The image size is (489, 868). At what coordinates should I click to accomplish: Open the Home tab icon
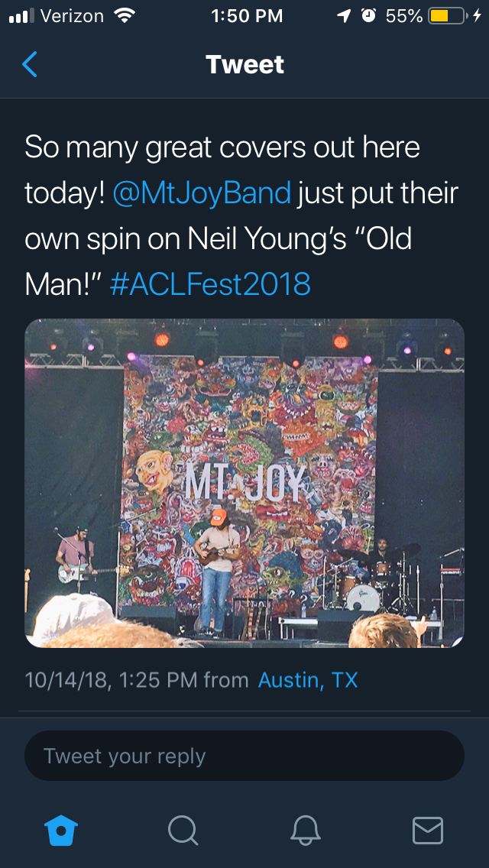click(62, 830)
